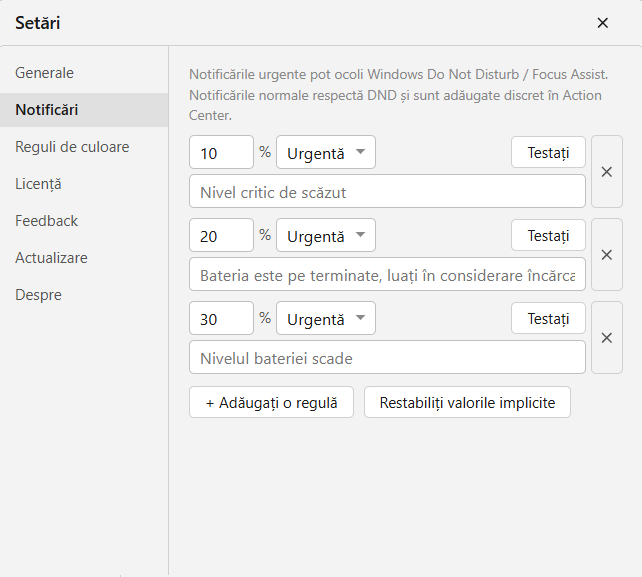This screenshot has width=642, height=577.
Task: Delete the 20% notification rule
Action: (607, 255)
